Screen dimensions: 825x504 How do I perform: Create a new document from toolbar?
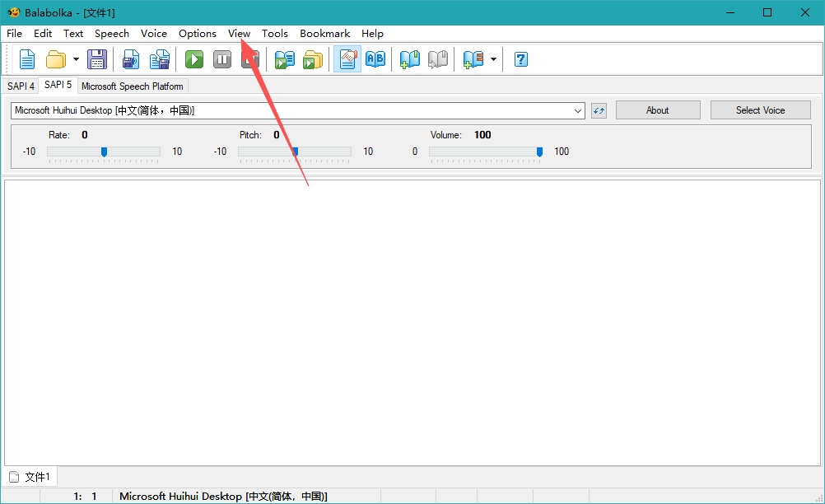tap(27, 59)
